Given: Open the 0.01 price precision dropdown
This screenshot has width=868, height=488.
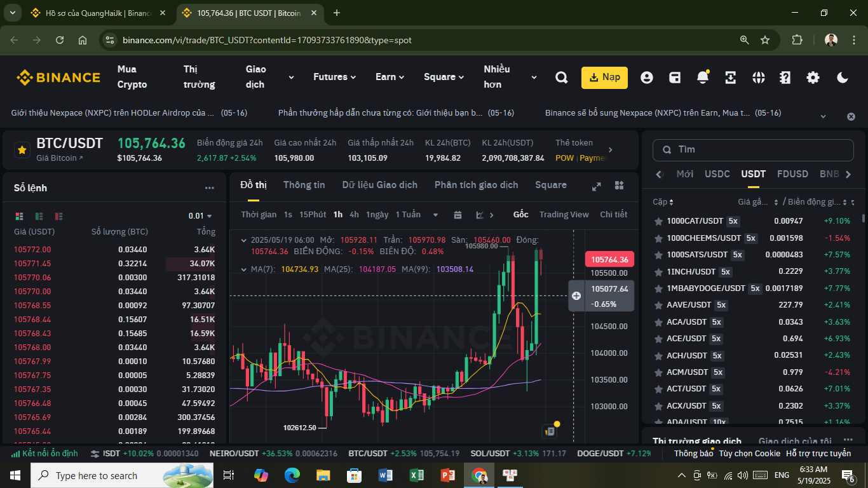Looking at the screenshot, I should click(200, 216).
